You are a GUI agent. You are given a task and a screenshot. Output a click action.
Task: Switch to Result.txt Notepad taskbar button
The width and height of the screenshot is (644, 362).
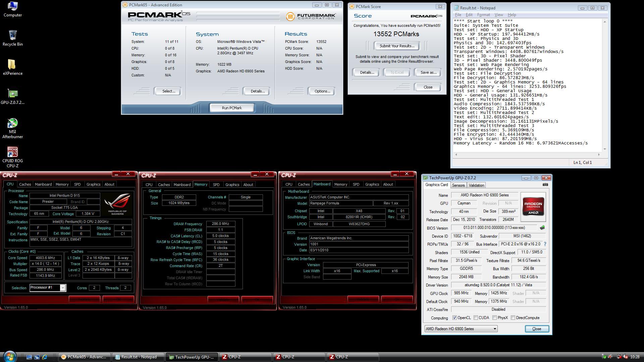[x=139, y=357]
